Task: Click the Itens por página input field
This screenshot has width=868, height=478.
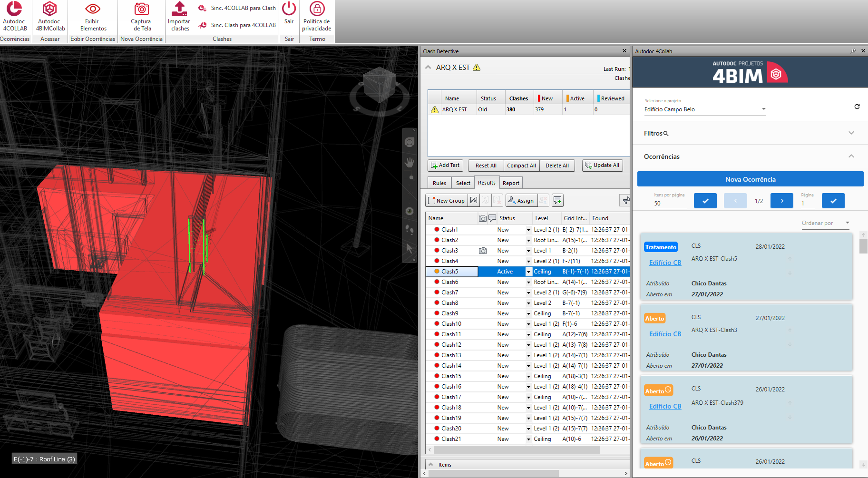Action: pos(670,204)
